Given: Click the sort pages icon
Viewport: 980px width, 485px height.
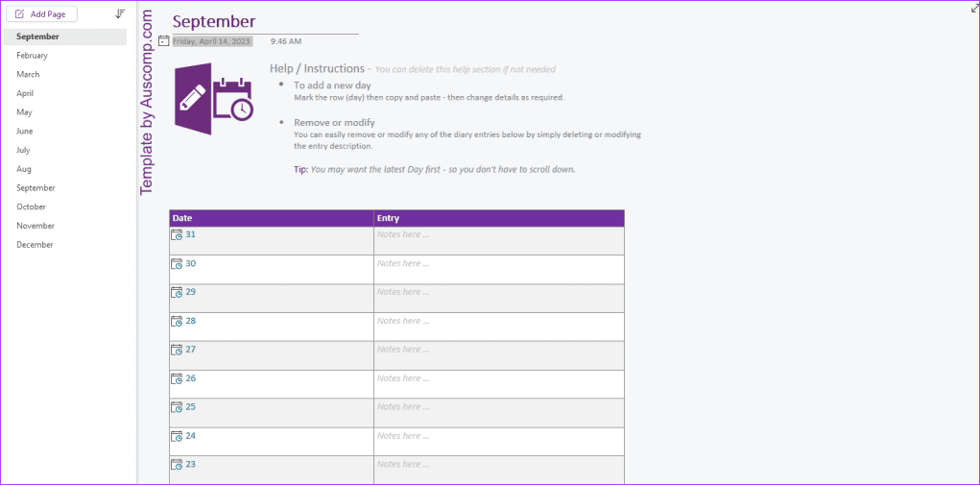Looking at the screenshot, I should coord(121,13).
